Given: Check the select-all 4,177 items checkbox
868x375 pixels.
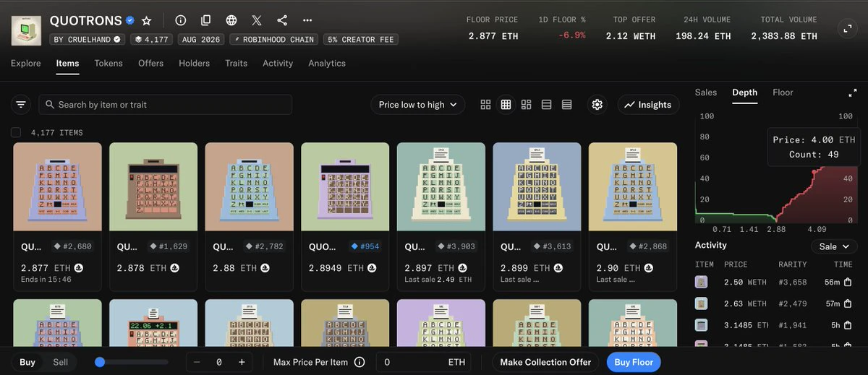Looking at the screenshot, I should point(16,132).
